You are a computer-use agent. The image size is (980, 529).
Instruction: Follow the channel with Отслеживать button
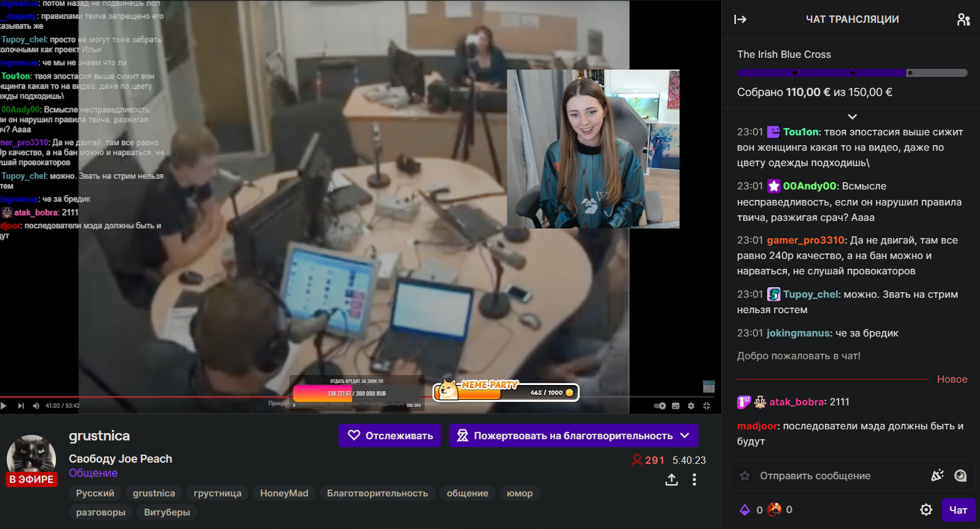tap(390, 436)
